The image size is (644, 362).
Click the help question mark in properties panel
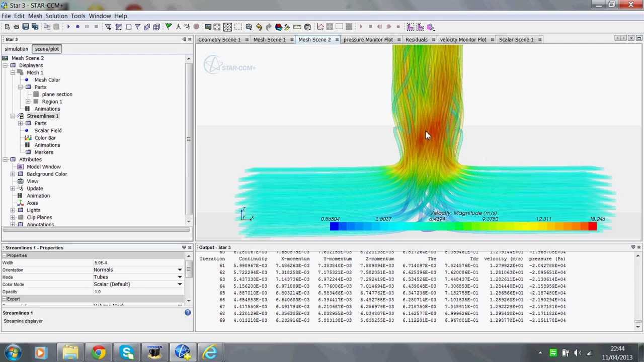click(x=188, y=313)
